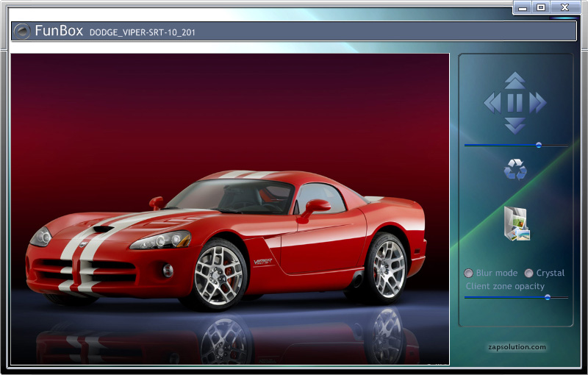Click the down arrow navigation button

click(x=514, y=126)
